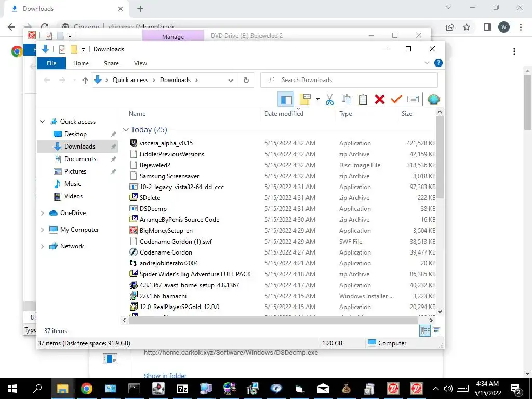Click the Cut scissors icon
Image resolution: width=532 pixels, height=399 pixels.
(x=329, y=99)
